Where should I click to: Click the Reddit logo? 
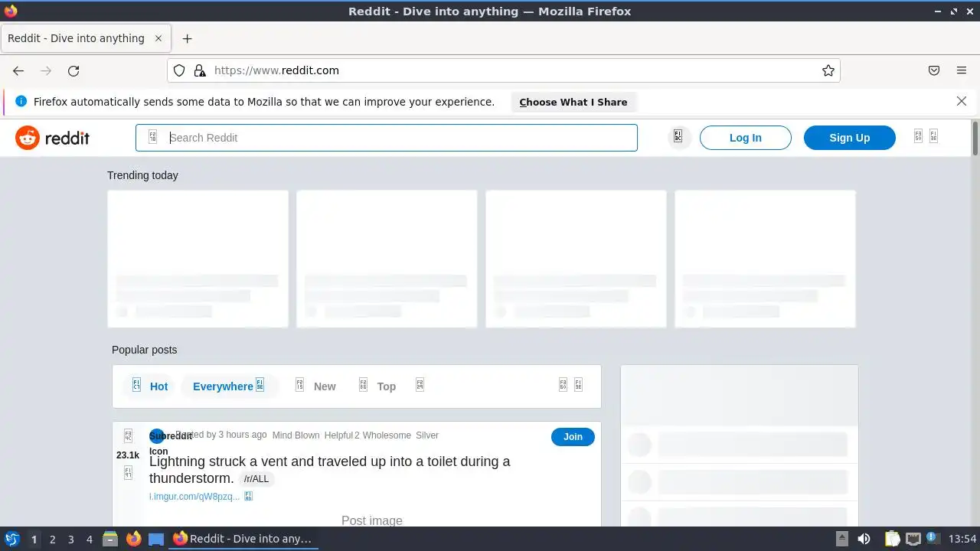(x=53, y=138)
